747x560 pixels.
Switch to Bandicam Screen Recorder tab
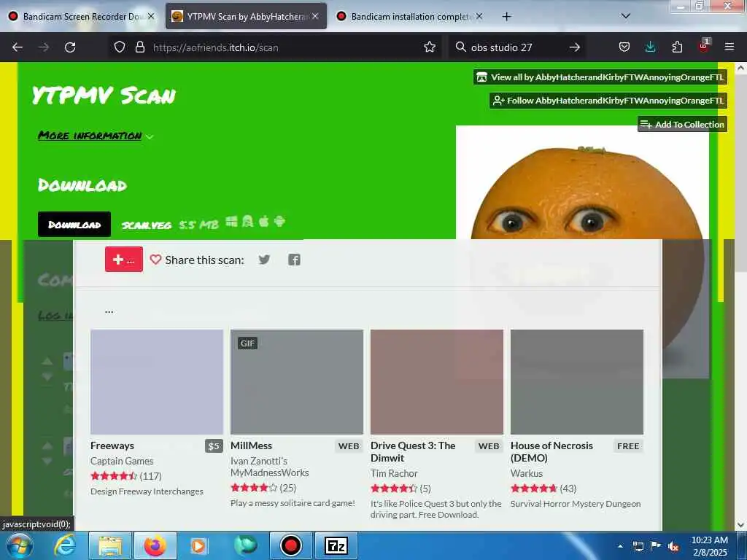click(x=82, y=16)
